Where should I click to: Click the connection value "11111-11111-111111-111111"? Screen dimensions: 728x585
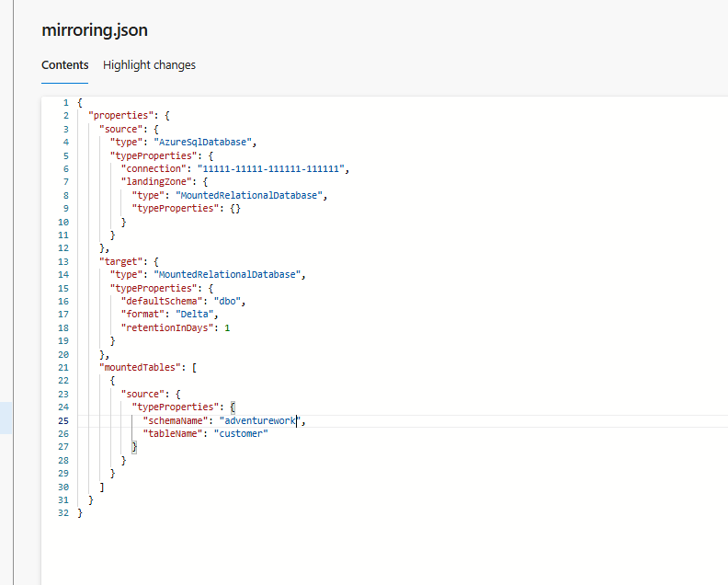click(271, 168)
